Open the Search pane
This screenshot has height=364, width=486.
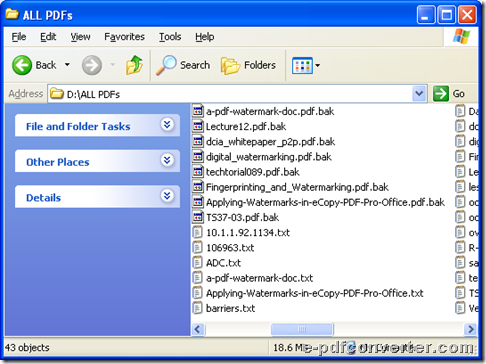click(183, 65)
